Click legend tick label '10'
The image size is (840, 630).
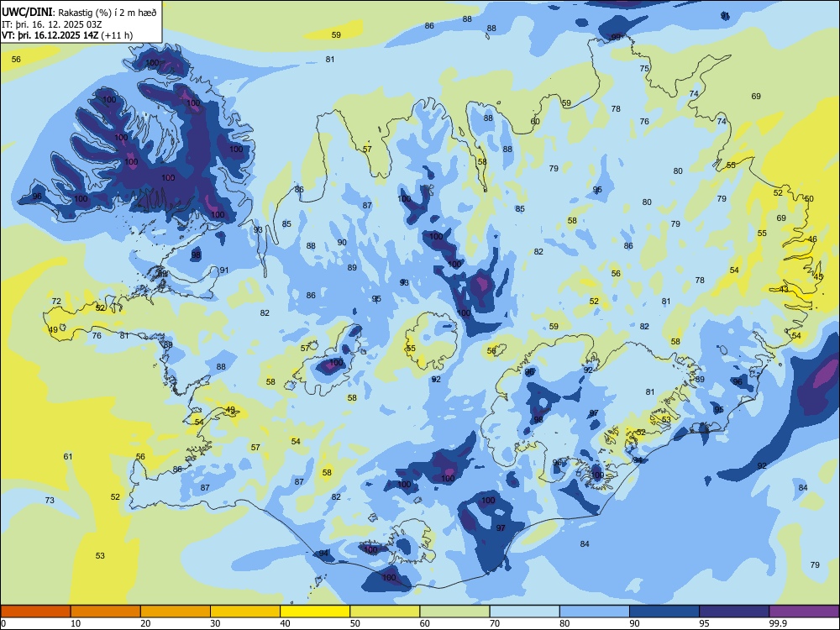point(76,623)
